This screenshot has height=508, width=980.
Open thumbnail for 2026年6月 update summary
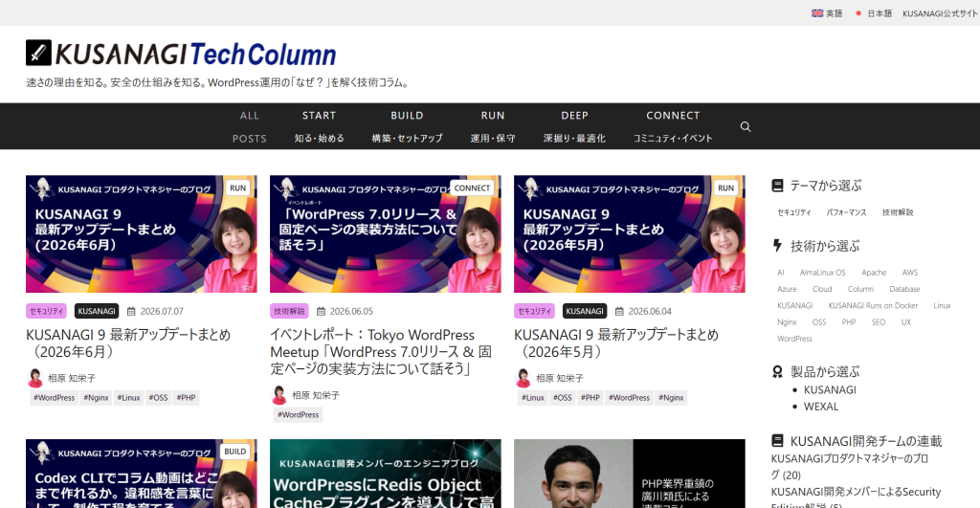[x=142, y=233]
